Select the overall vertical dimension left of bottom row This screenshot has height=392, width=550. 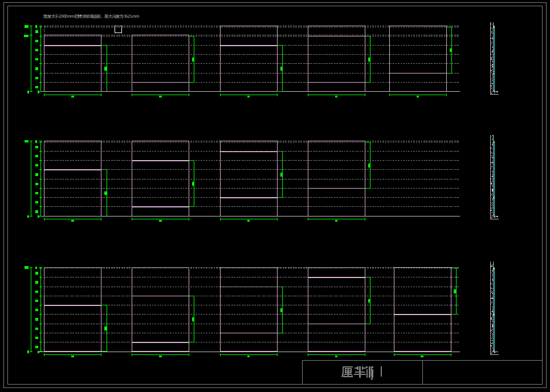pos(31,309)
